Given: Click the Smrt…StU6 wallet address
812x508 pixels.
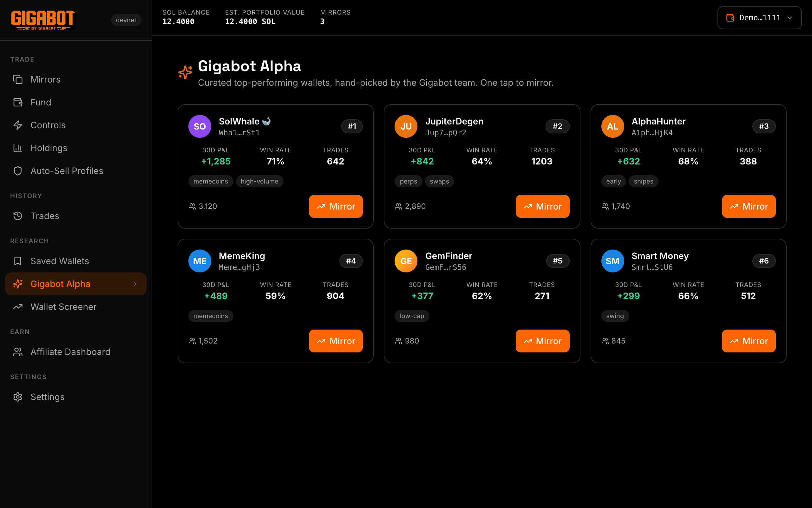Looking at the screenshot, I should click(652, 267).
